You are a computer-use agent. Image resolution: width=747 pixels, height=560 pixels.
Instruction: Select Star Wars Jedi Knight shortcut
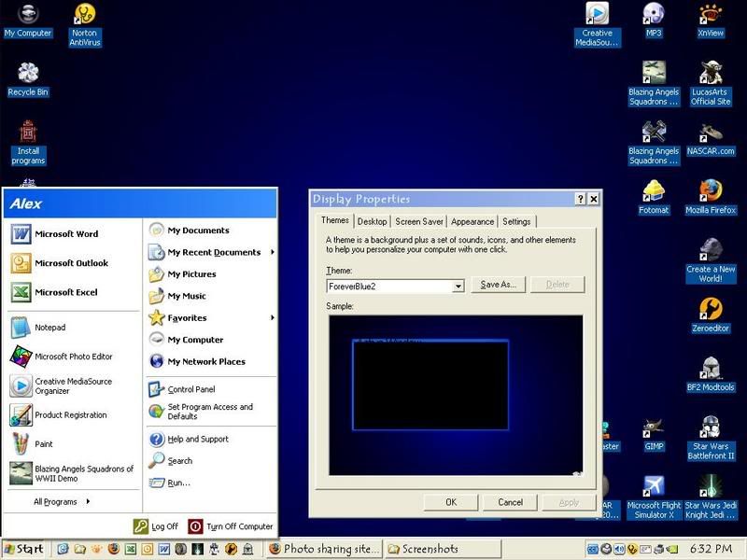711,497
